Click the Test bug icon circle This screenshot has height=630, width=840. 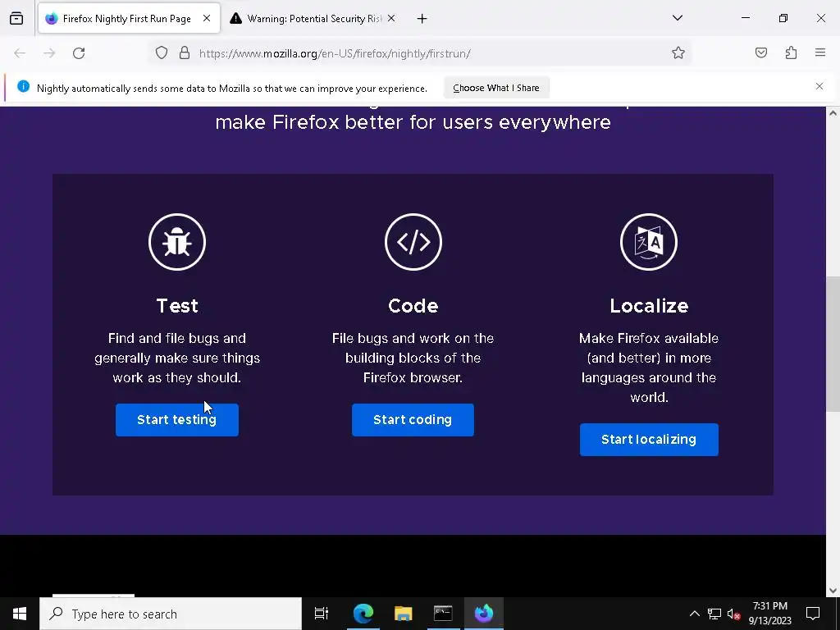pyautogui.click(x=177, y=242)
